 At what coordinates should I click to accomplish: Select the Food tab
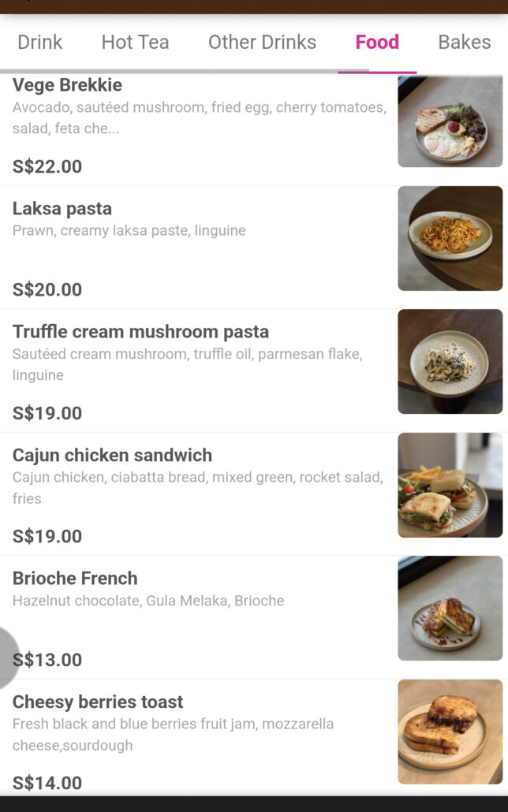pos(377,43)
